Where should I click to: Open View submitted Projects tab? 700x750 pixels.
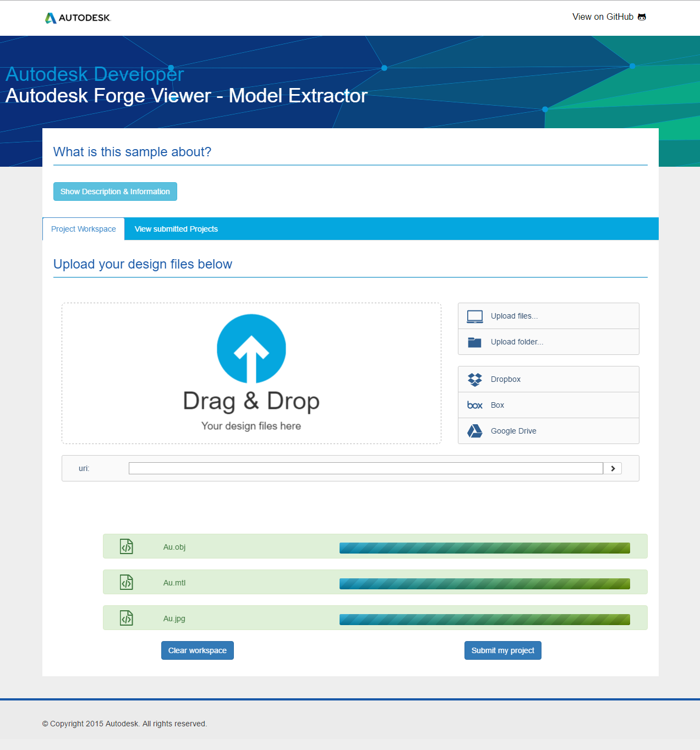tap(176, 229)
